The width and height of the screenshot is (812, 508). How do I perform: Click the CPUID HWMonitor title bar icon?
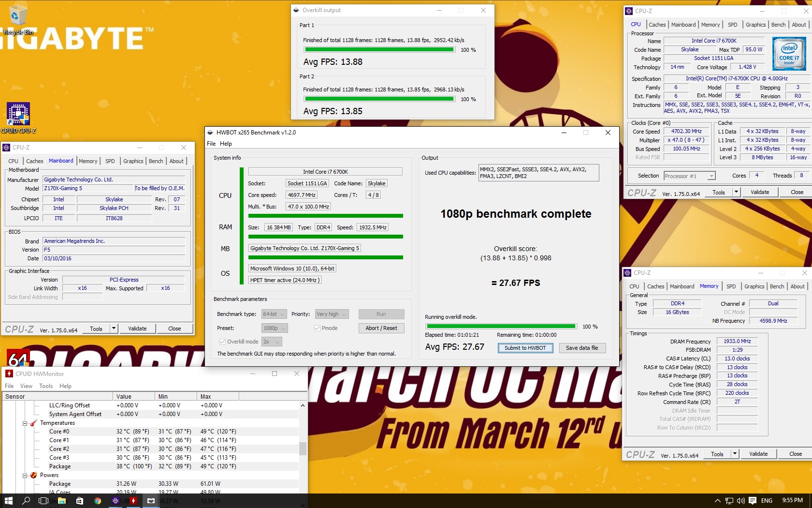(x=9, y=374)
